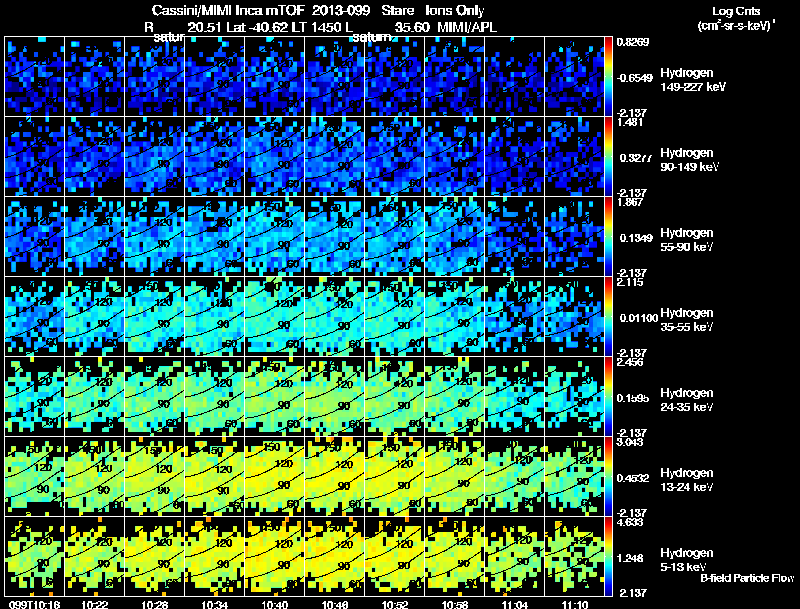This screenshot has width=800, height=609.
Task: Click the color bar beside Hydrogen 90-149 keV
Action: [608, 157]
